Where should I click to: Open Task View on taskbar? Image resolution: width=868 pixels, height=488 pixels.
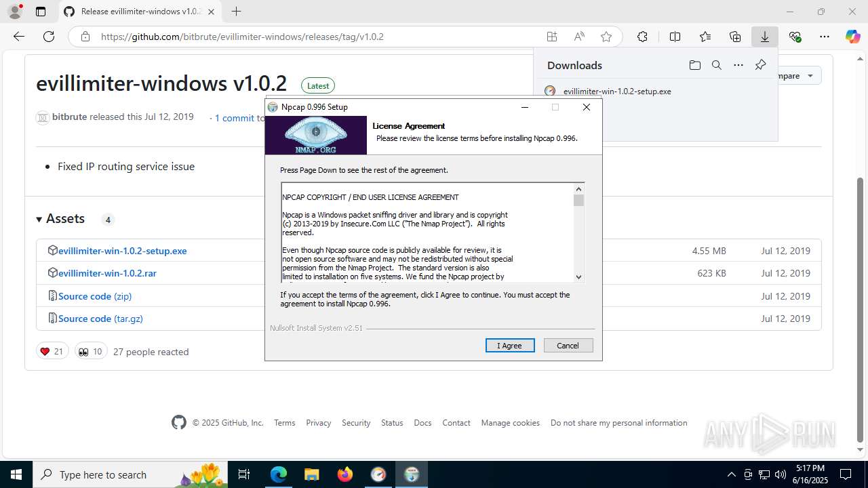[245, 474]
